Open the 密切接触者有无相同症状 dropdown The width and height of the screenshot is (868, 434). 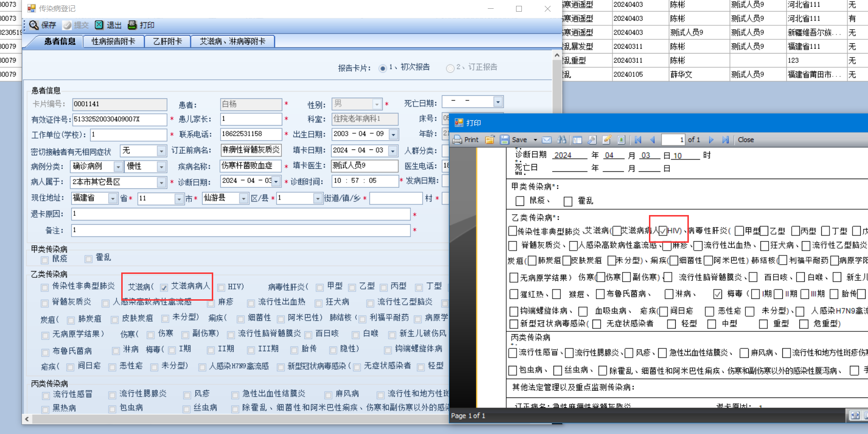tap(162, 151)
